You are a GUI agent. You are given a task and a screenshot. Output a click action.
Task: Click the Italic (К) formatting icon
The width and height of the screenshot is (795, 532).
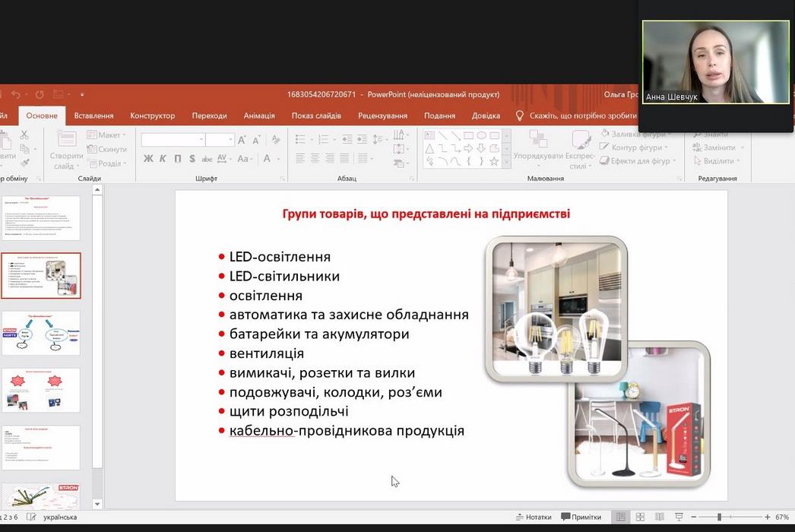coord(163,159)
